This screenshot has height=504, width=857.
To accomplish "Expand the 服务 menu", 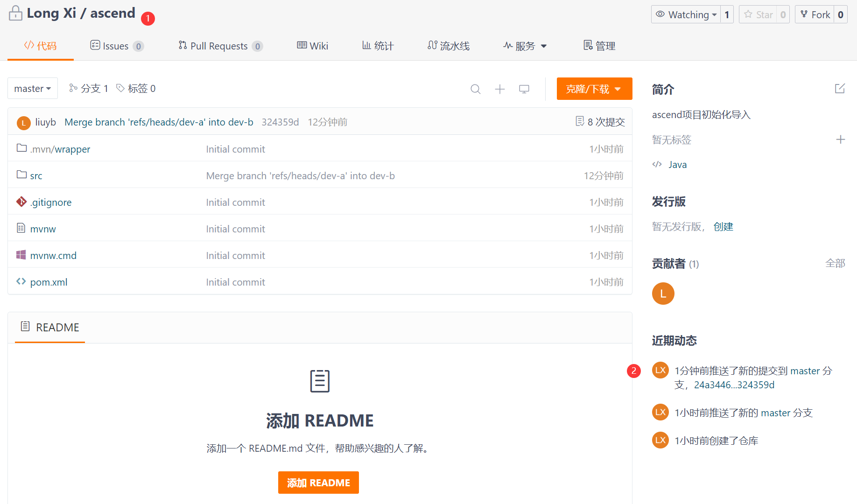I will [x=525, y=46].
